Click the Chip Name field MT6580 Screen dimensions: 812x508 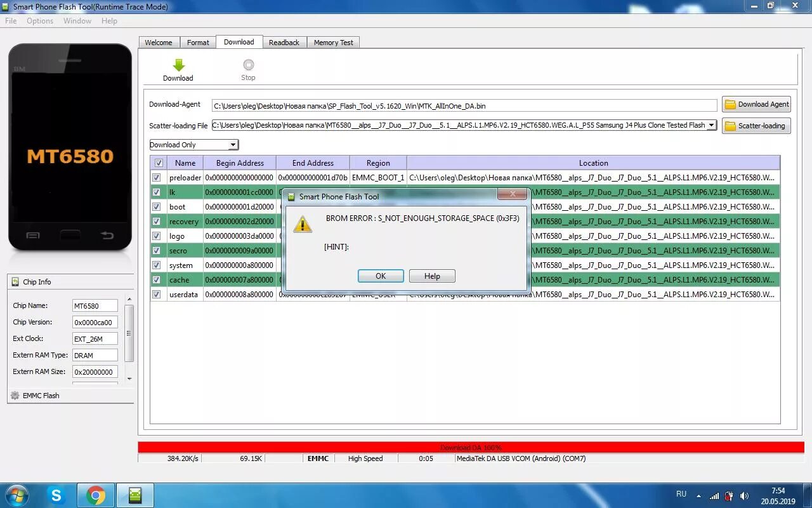(x=95, y=306)
